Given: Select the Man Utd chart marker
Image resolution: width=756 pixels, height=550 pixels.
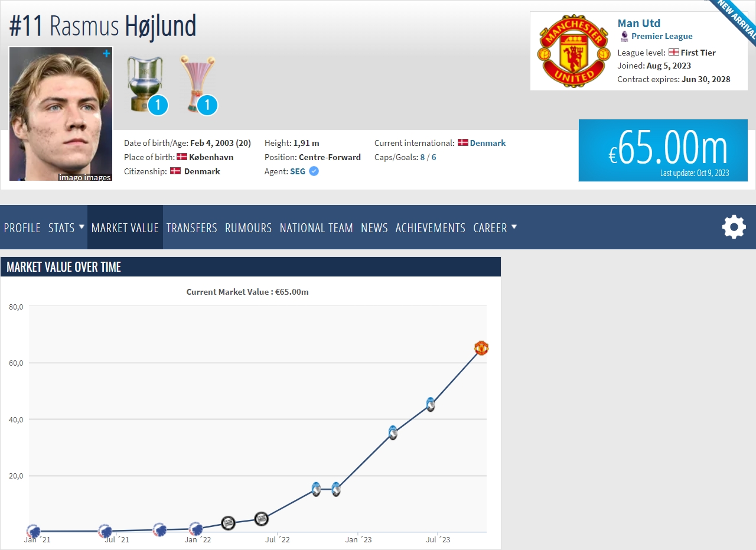Looking at the screenshot, I should tap(481, 348).
